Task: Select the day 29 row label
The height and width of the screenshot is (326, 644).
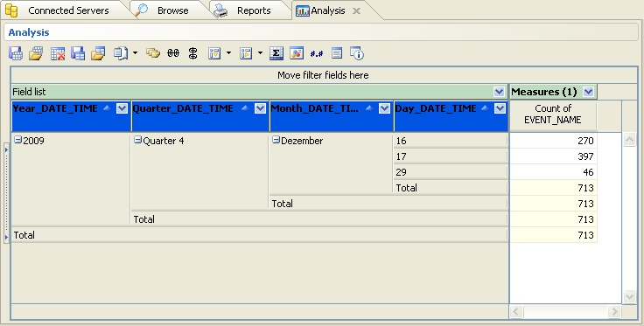Action: click(451, 172)
